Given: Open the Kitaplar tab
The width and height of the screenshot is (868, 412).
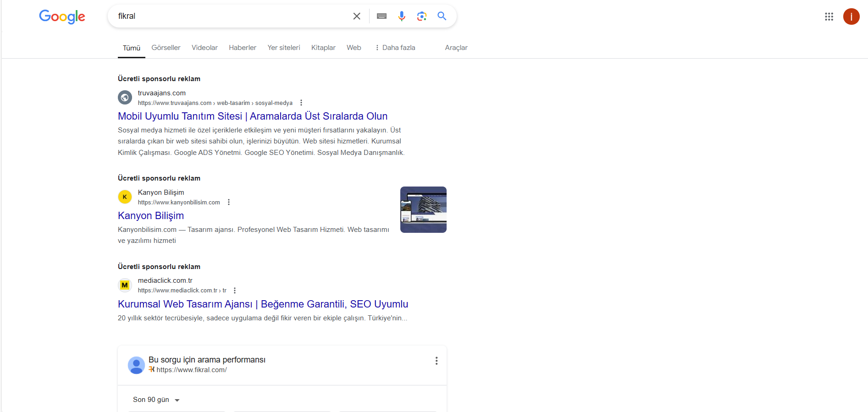Looking at the screenshot, I should pyautogui.click(x=323, y=48).
